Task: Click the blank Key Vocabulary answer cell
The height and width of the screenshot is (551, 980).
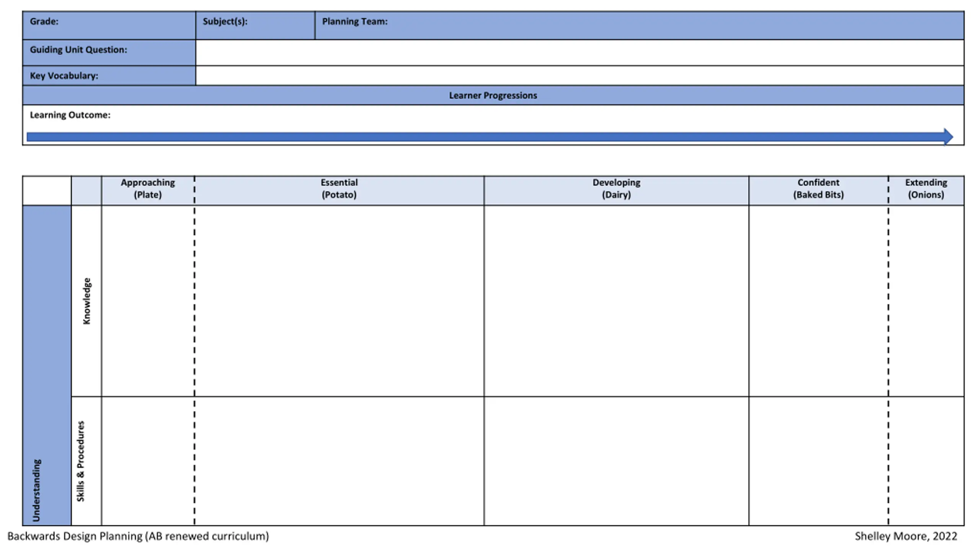Action: pos(580,76)
